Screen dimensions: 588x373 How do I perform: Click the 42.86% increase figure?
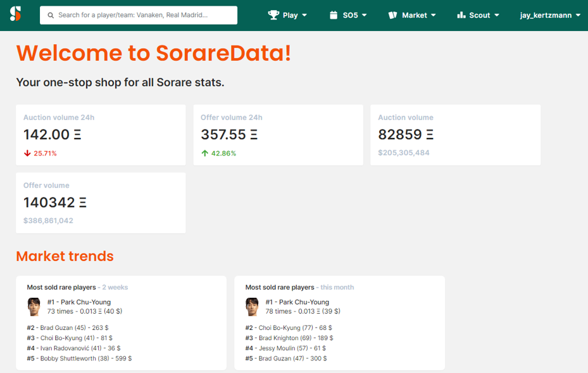tap(223, 153)
